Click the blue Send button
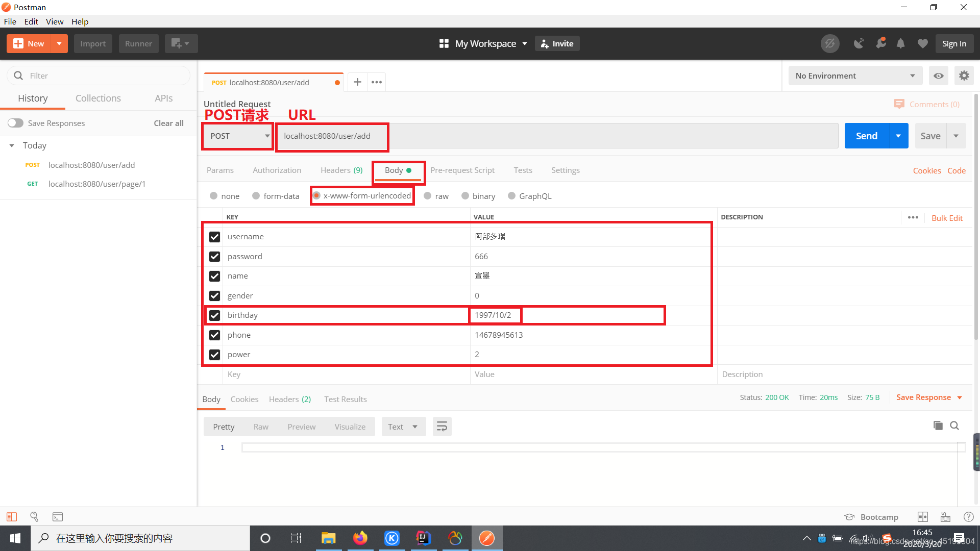This screenshot has width=980, height=551. click(x=867, y=136)
